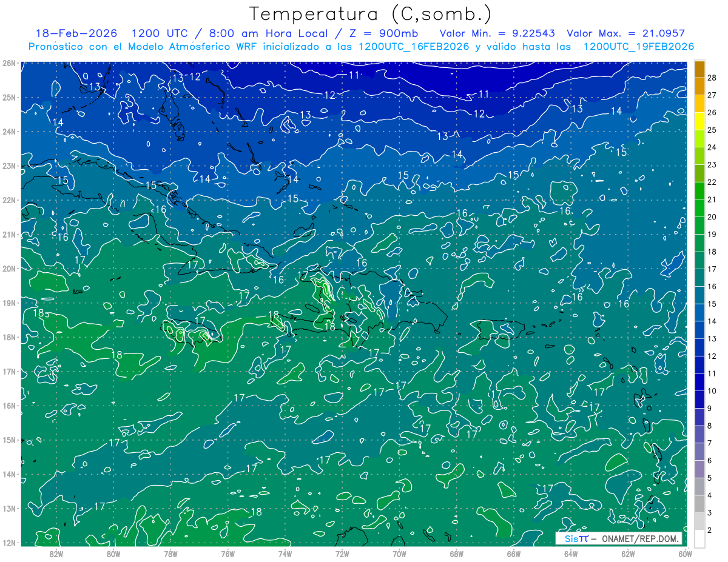Click the "68W" longitude axis label

pyautogui.click(x=457, y=553)
